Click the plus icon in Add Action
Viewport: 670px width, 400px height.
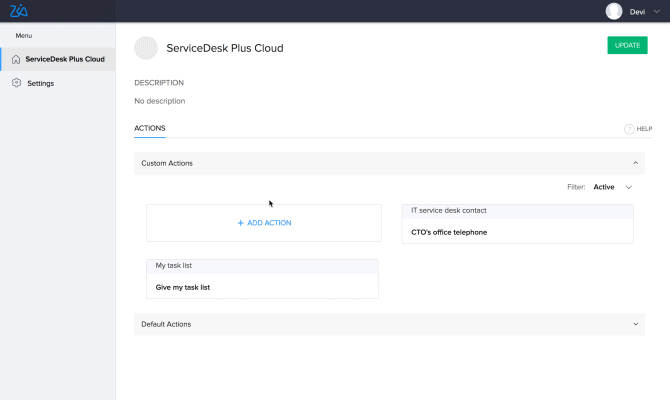[241, 223]
